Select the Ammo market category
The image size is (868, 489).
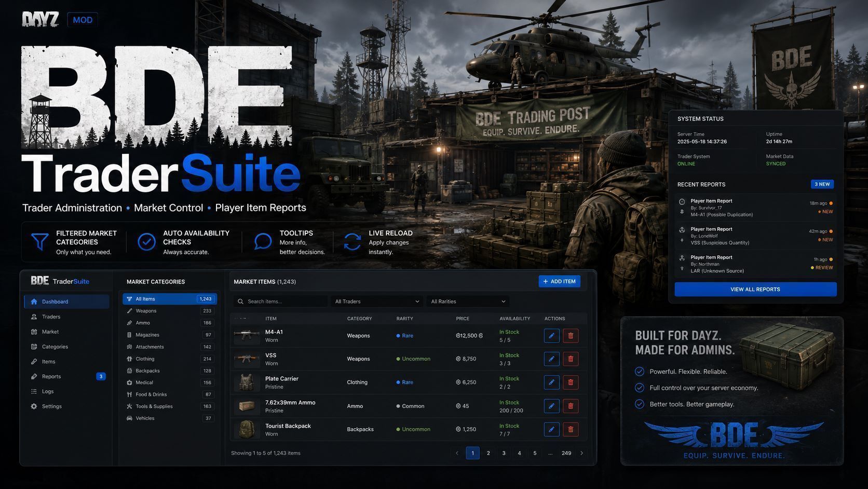(x=169, y=323)
